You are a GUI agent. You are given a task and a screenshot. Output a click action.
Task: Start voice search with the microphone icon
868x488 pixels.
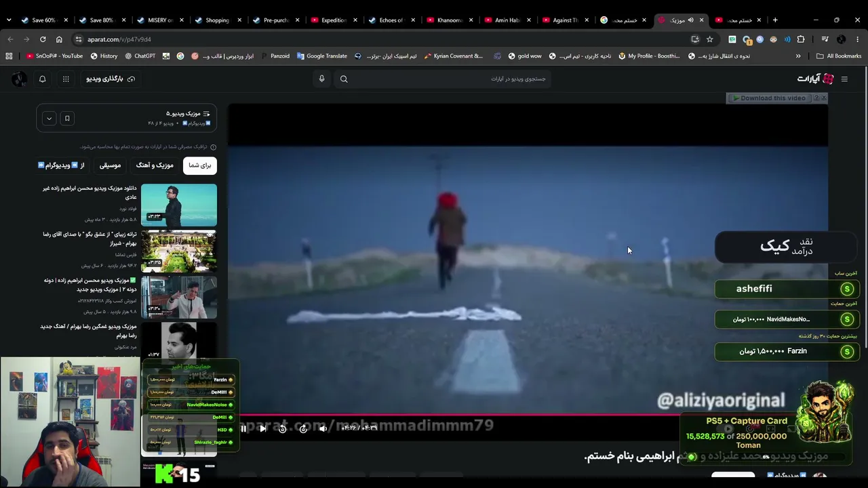click(321, 79)
